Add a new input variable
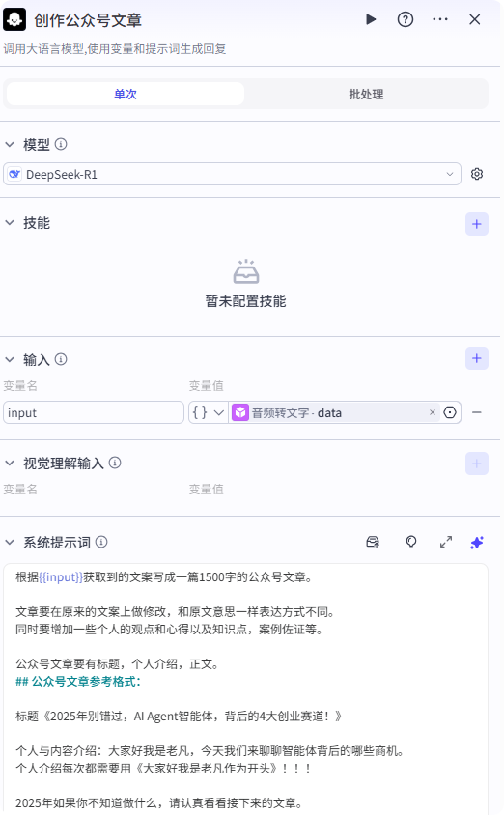The height and width of the screenshot is (815, 504). [x=476, y=358]
